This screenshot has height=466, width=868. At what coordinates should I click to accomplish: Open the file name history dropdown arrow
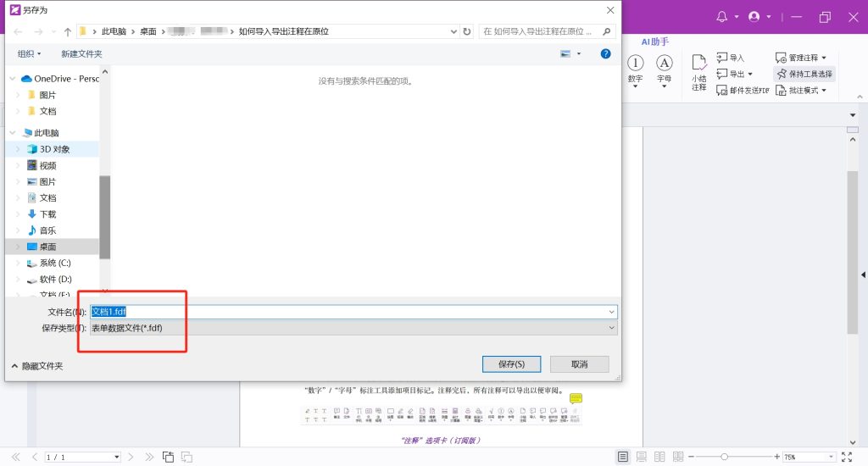612,312
